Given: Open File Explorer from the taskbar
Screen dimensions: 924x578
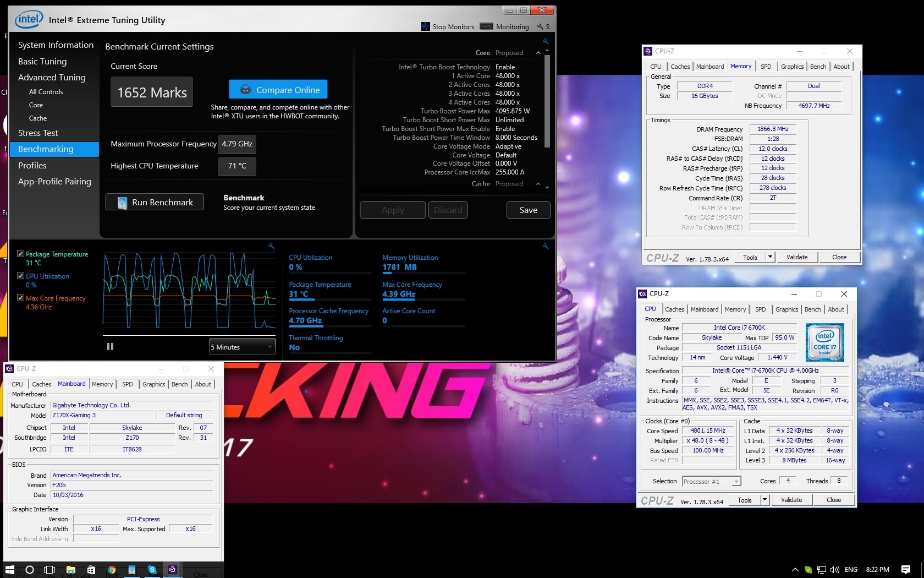Looking at the screenshot, I should pos(70,569).
